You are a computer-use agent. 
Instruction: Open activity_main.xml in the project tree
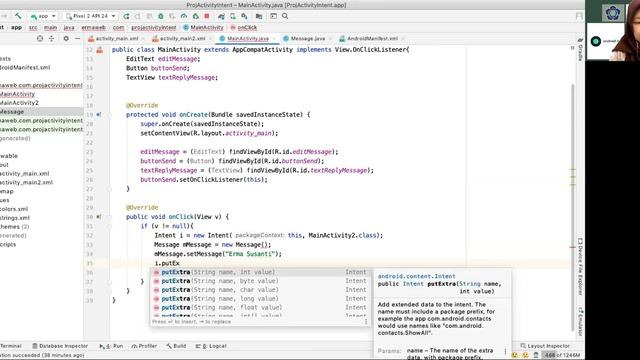(x=24, y=173)
